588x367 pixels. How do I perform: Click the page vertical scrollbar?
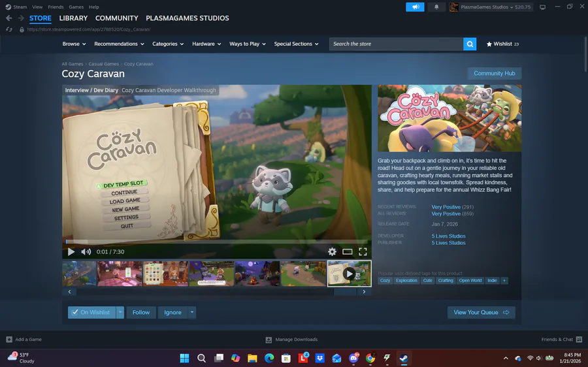click(x=585, y=54)
